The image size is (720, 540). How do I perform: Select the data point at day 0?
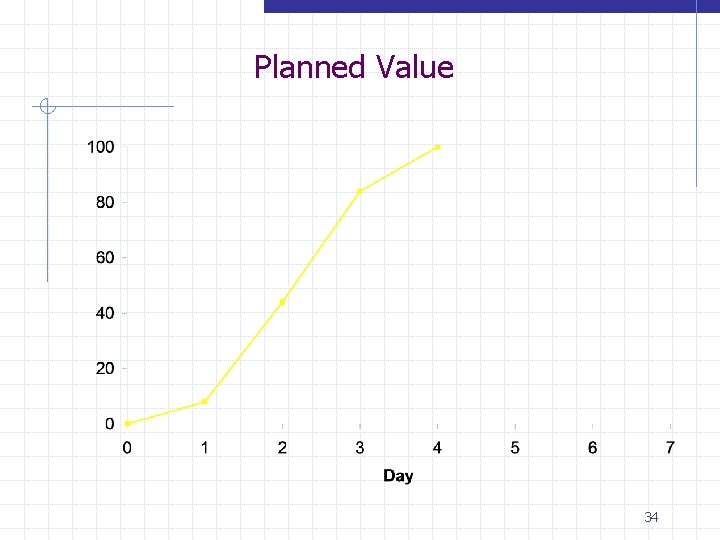point(127,423)
